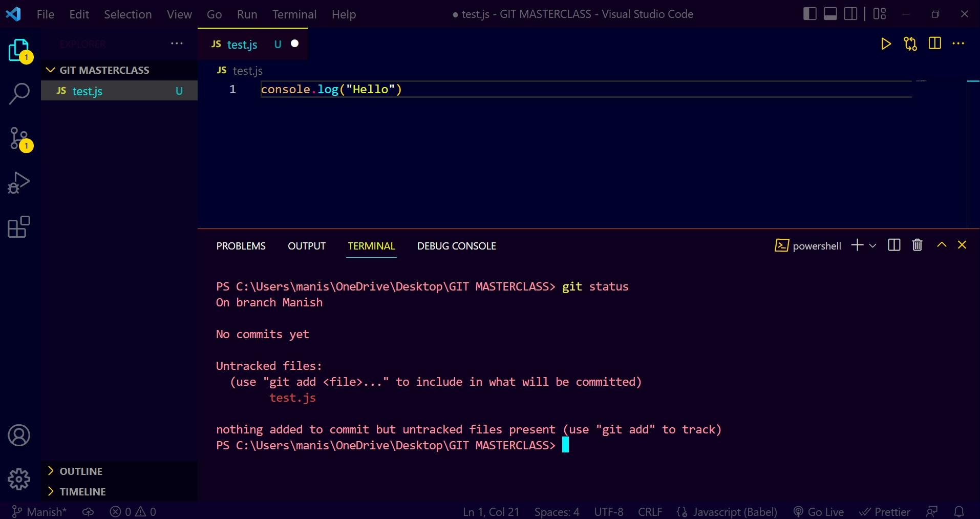The image size is (980, 519).
Task: Switch to the DEBUG CONSOLE tab
Action: point(456,246)
